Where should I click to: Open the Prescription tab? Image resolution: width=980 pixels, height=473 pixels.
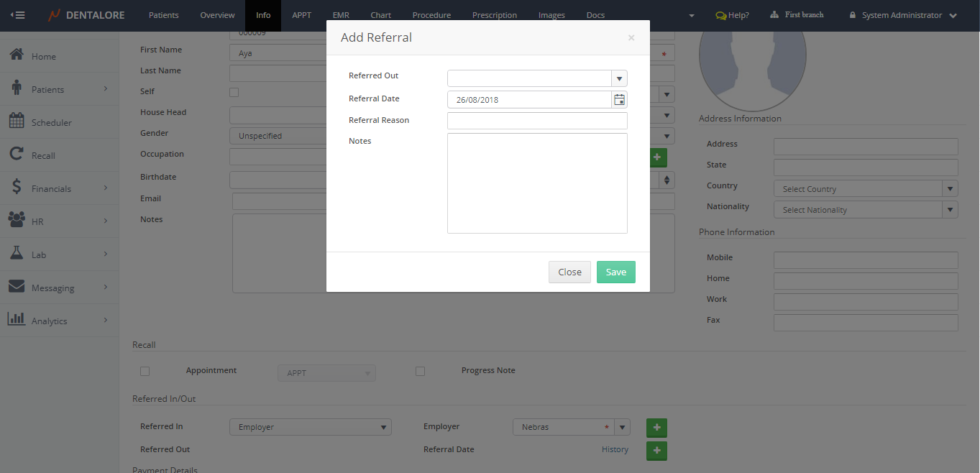pos(495,15)
